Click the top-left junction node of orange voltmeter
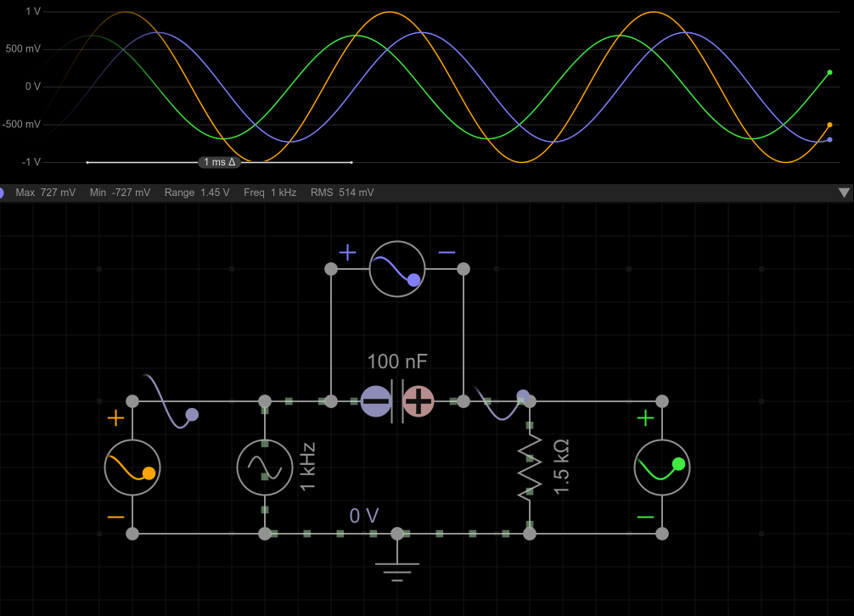 [x=132, y=401]
